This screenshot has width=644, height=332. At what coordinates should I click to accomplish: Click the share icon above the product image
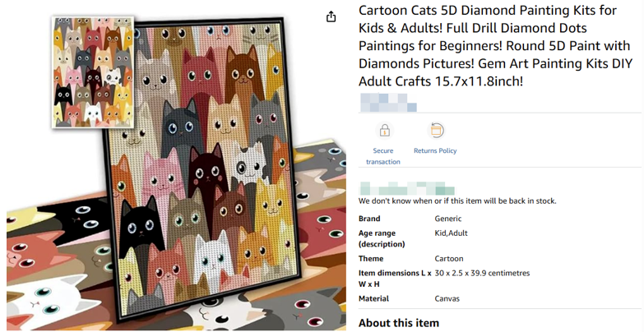(331, 17)
